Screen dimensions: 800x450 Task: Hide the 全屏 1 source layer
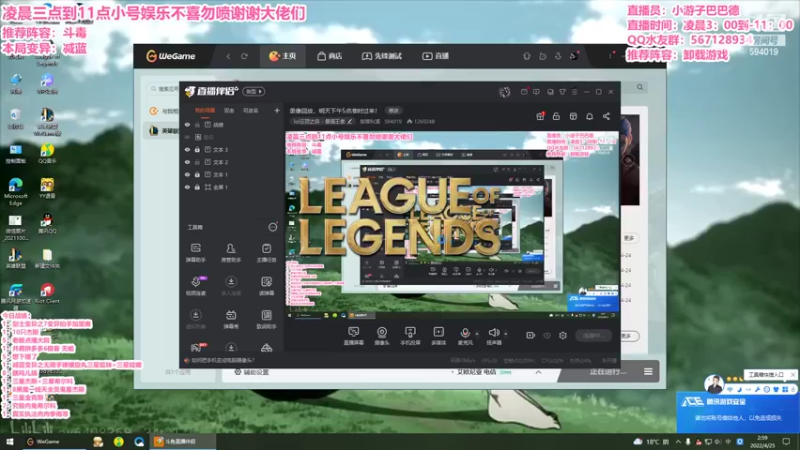(187, 187)
